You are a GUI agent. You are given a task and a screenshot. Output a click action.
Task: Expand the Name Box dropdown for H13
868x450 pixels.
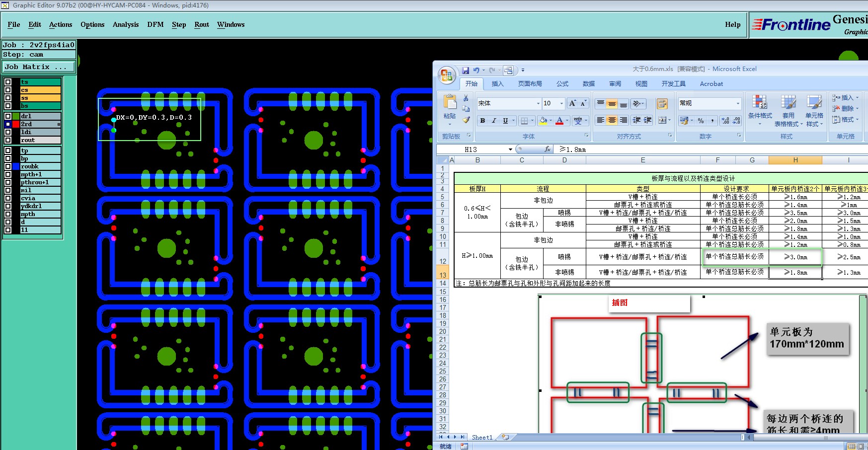click(x=510, y=150)
